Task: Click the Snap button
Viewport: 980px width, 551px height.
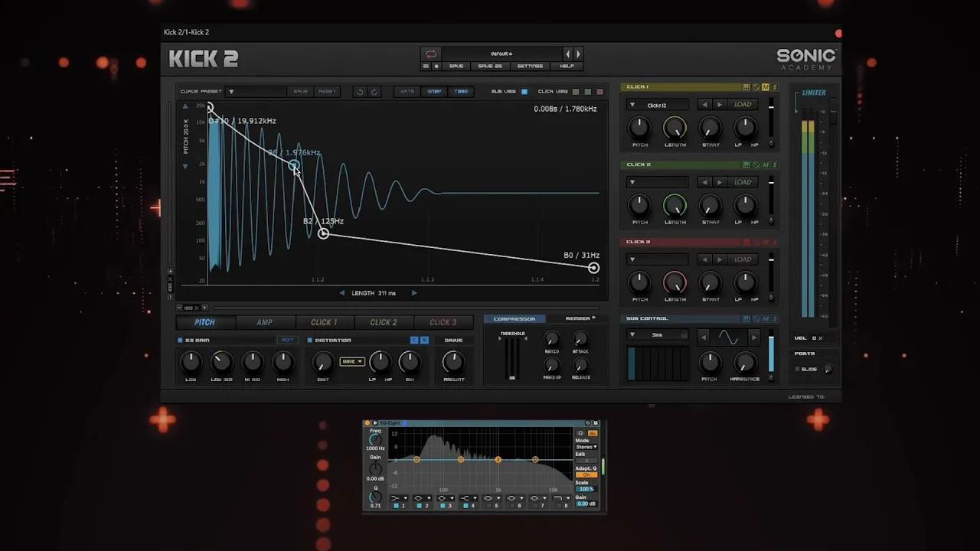Action: 435,92
